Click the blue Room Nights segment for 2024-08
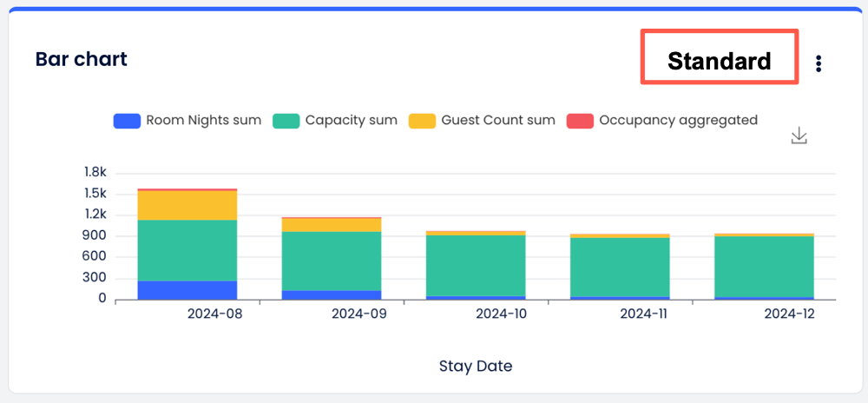The width and height of the screenshot is (868, 403). pos(187,290)
